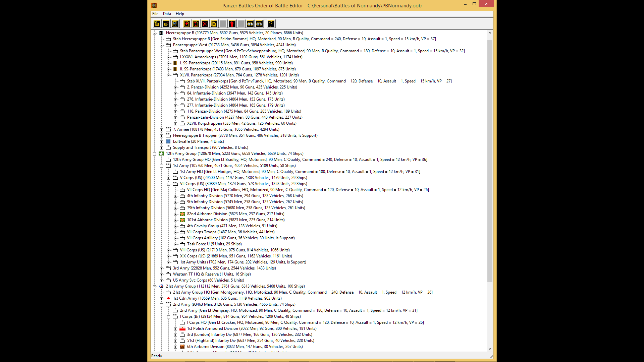
Task: Click the New order of battle toolbar icon
Action: click(157, 24)
